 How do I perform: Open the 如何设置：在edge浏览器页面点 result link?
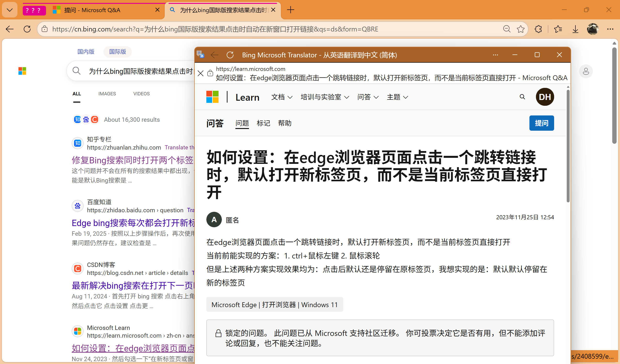click(x=133, y=348)
